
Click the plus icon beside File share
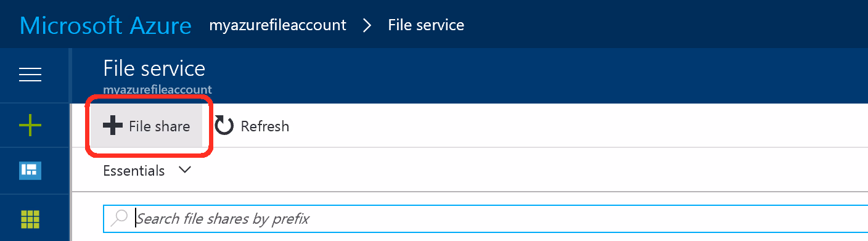click(x=113, y=126)
